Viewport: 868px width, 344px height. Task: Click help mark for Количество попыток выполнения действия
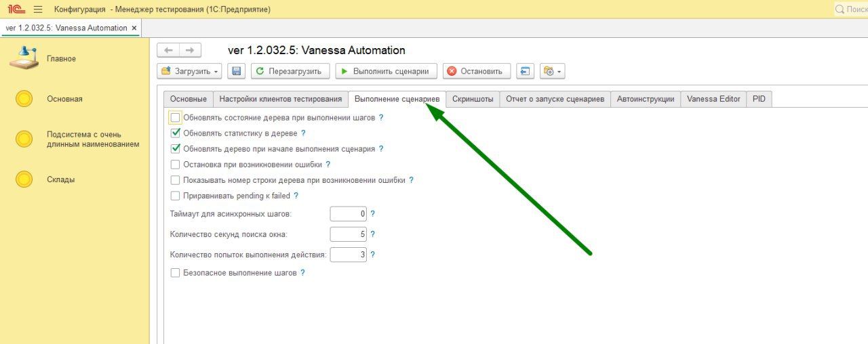(x=373, y=255)
